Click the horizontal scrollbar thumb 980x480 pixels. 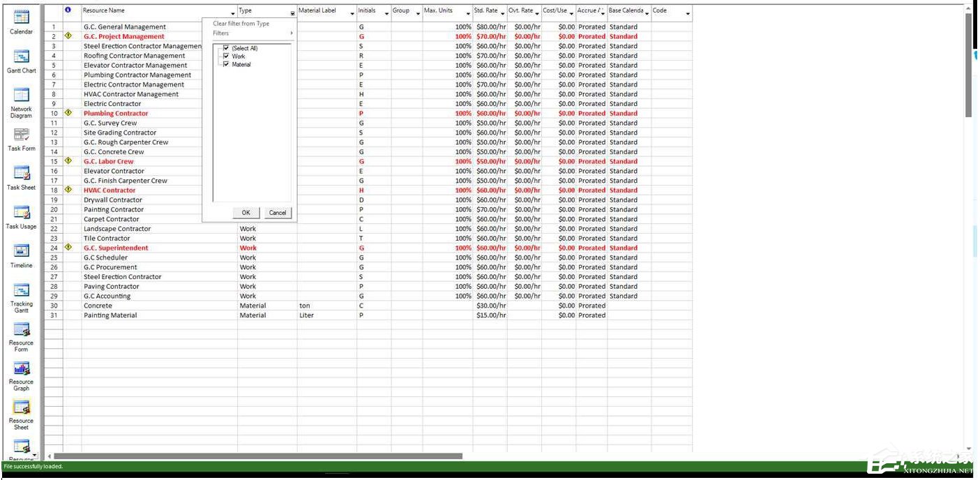pos(257,456)
